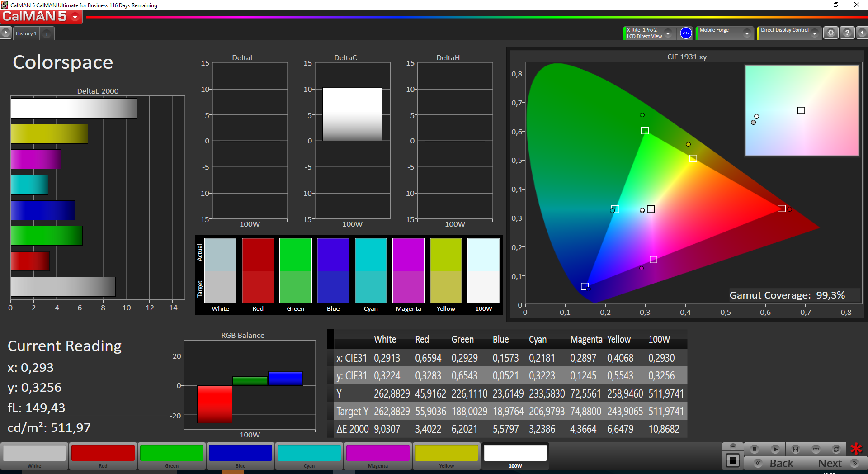
Task: Open the CalMAN 5 main menu
Action: (41, 17)
